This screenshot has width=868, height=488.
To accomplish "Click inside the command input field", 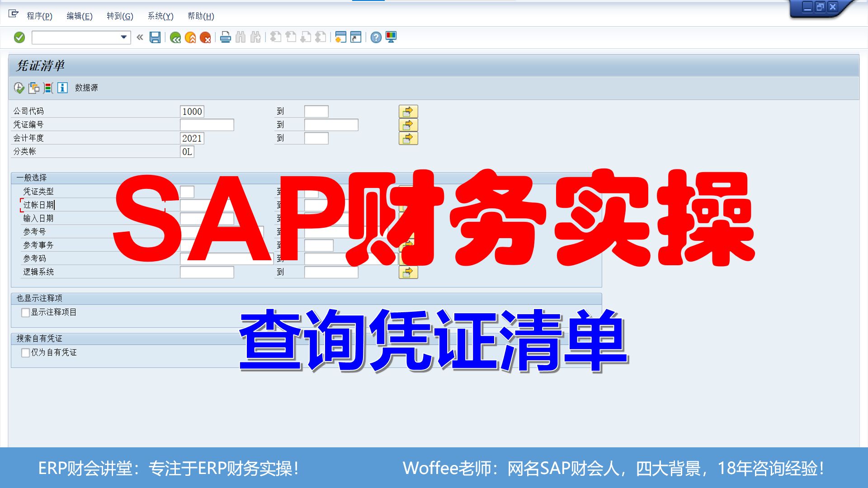I will click(76, 38).
